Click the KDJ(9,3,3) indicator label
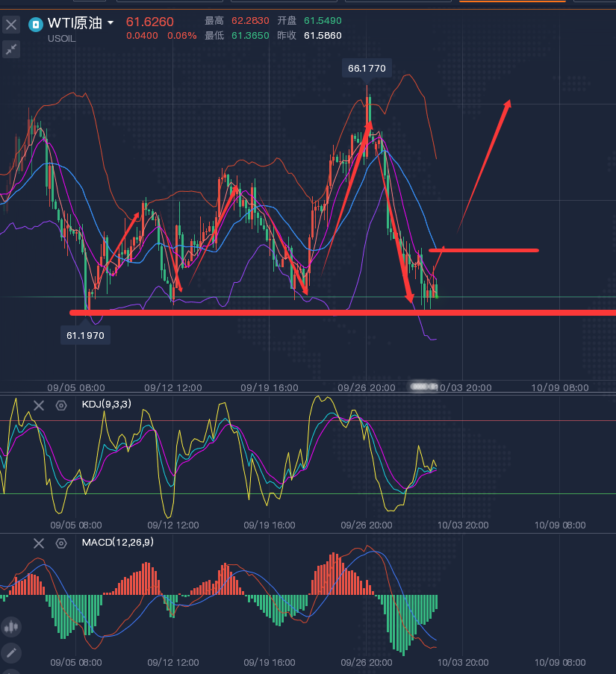Screen dimensions: 616x674 pyautogui.click(x=106, y=404)
